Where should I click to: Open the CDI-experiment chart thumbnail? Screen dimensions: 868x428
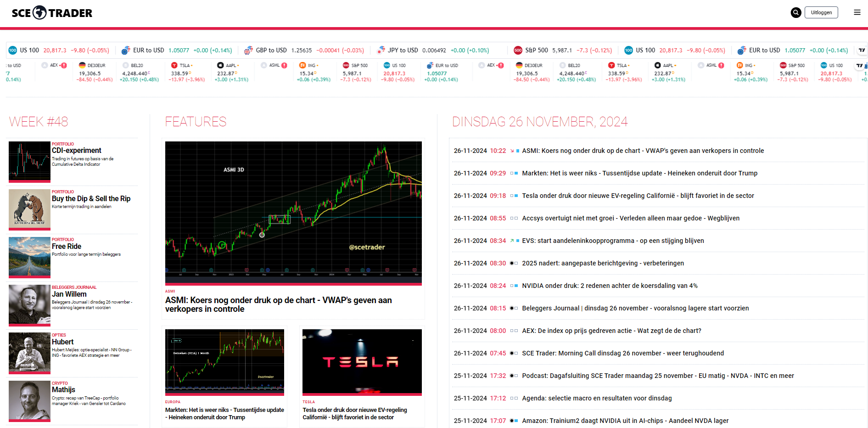(x=29, y=162)
